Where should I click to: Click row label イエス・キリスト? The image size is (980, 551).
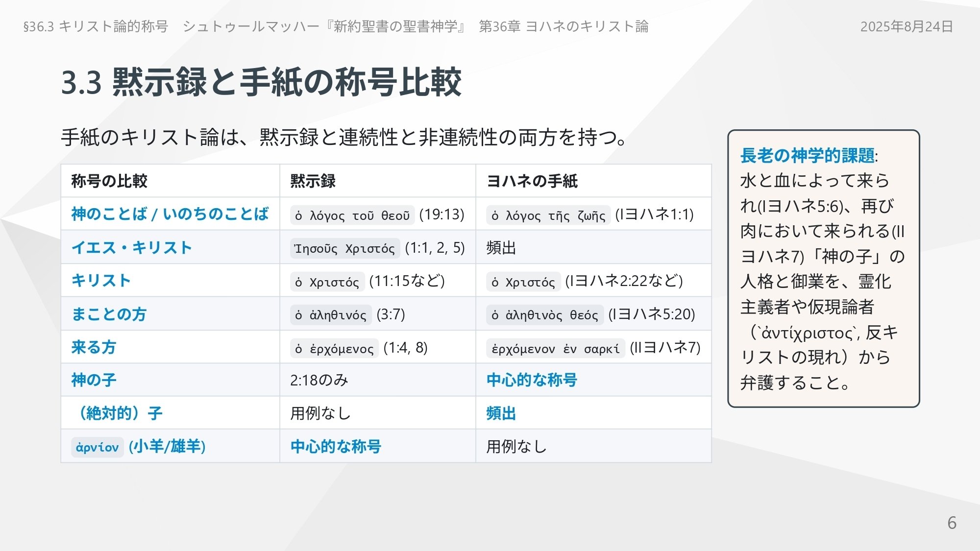(x=132, y=247)
